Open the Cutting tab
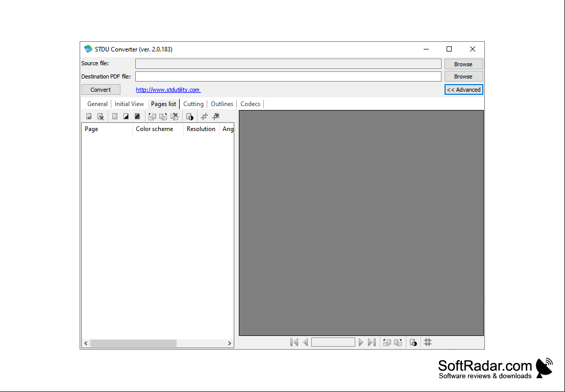This screenshot has height=392, width=565. (x=193, y=104)
